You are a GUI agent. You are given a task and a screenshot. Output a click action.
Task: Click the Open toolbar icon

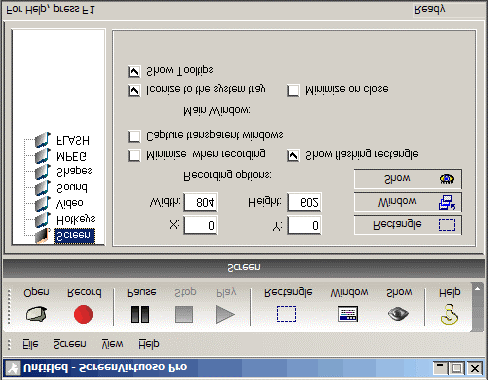[36, 314]
